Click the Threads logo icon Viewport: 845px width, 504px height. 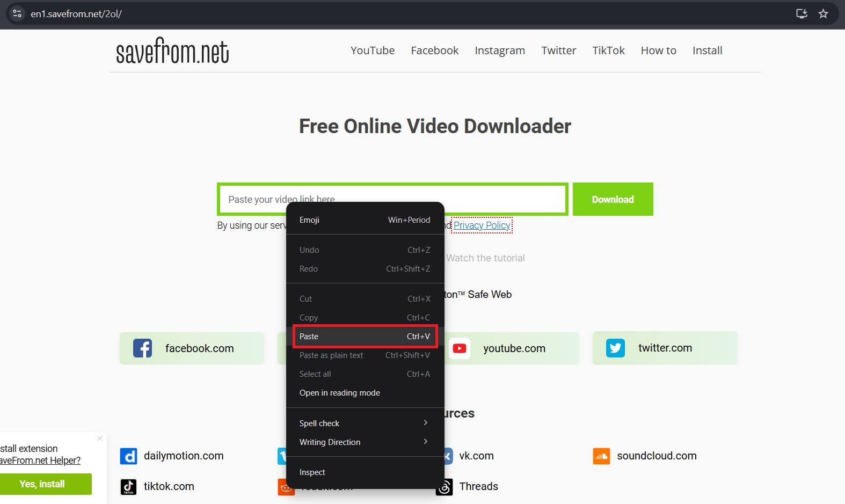click(x=445, y=487)
